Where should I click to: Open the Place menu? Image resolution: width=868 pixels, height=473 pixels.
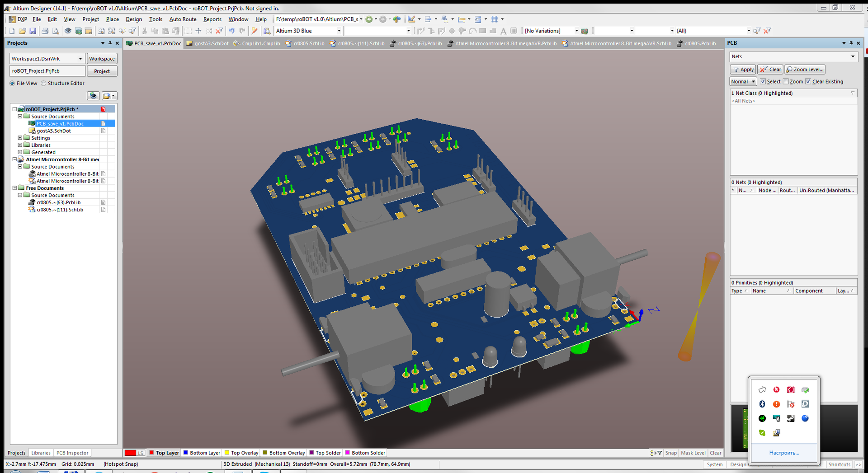113,19
